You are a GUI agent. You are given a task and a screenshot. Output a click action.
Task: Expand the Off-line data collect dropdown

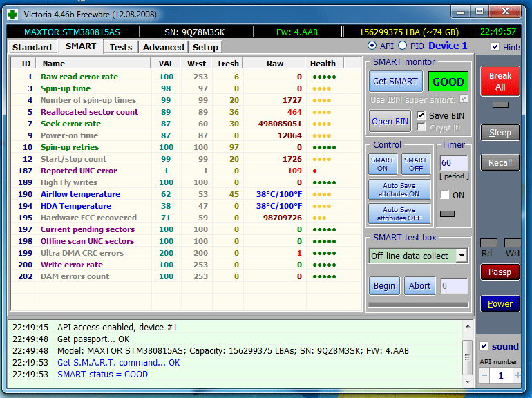pyautogui.click(x=462, y=256)
